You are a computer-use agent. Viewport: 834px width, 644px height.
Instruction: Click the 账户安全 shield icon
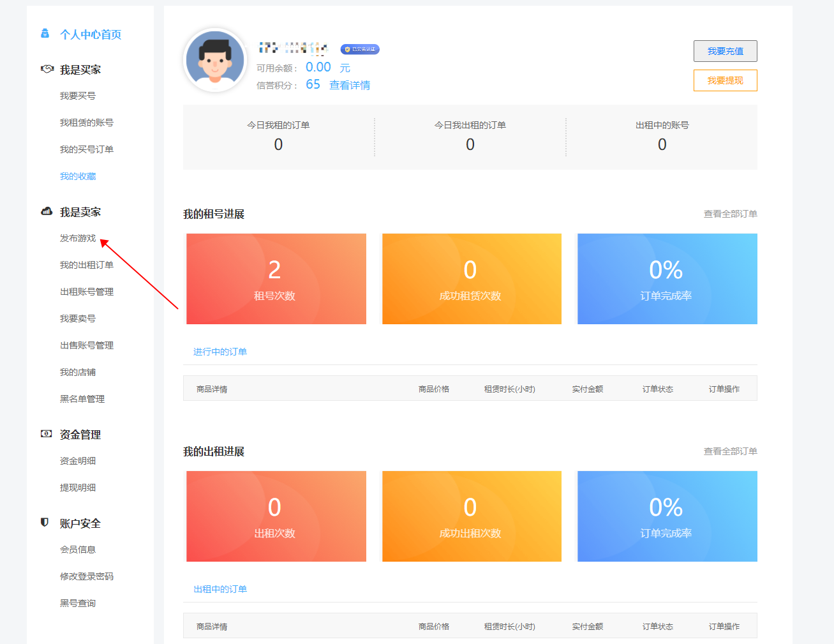pyautogui.click(x=45, y=522)
